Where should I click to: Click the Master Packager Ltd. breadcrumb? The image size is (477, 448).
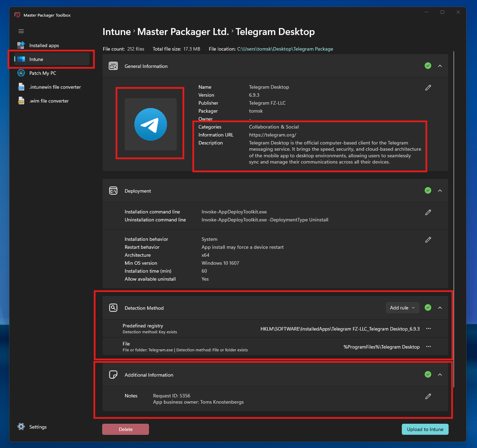183,32
